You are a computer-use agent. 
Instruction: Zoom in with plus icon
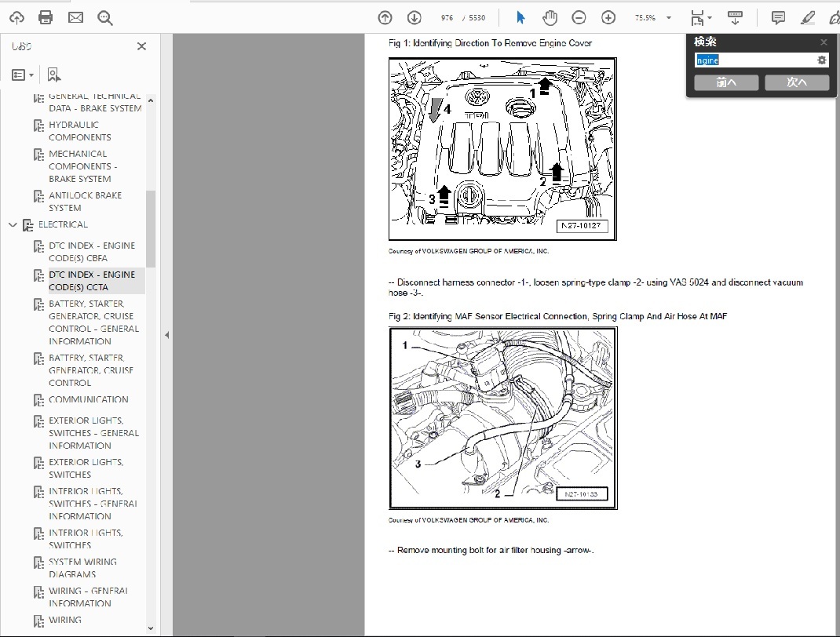tap(608, 18)
